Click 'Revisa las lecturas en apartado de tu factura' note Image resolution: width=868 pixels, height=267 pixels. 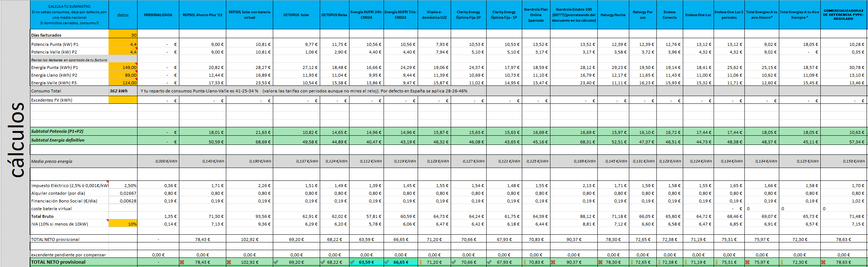tap(69, 60)
